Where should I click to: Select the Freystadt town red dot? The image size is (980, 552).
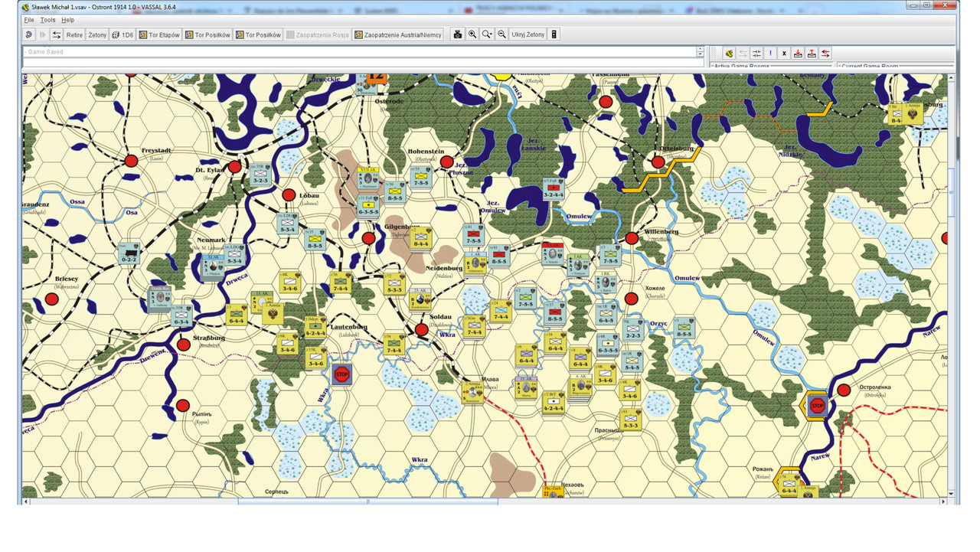click(131, 161)
